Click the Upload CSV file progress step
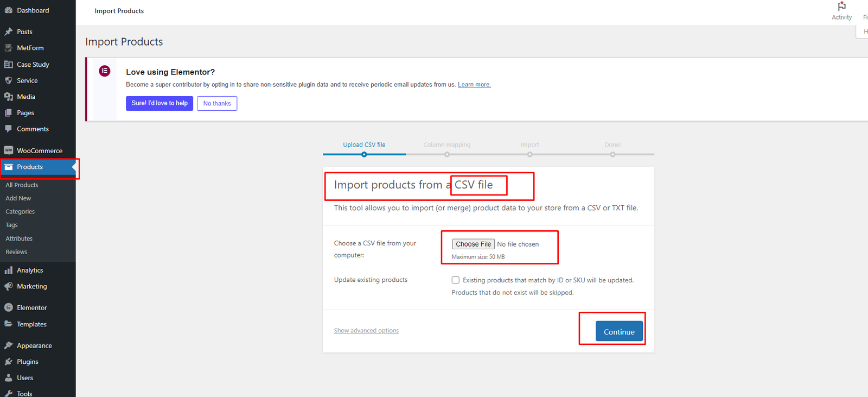The width and height of the screenshot is (868, 397). tap(364, 145)
